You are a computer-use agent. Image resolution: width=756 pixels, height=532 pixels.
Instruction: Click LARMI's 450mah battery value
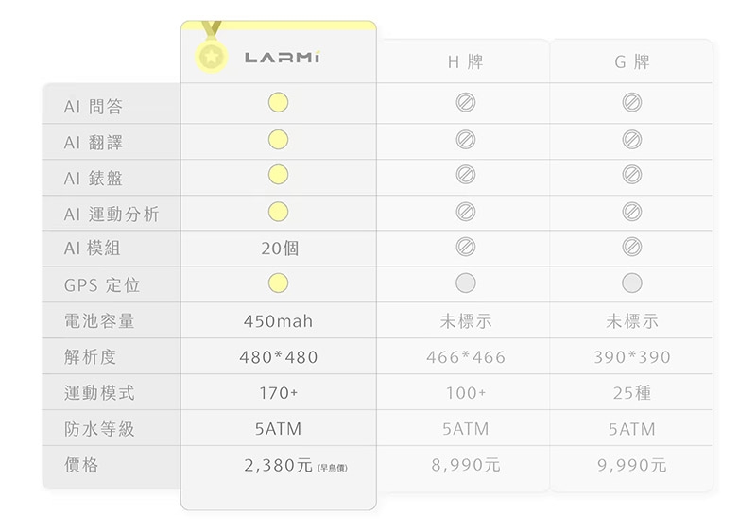(x=278, y=321)
